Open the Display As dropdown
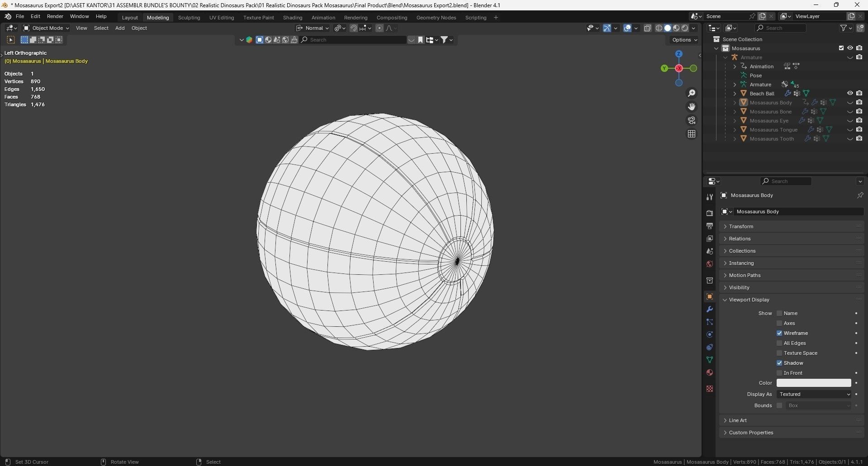 point(814,394)
